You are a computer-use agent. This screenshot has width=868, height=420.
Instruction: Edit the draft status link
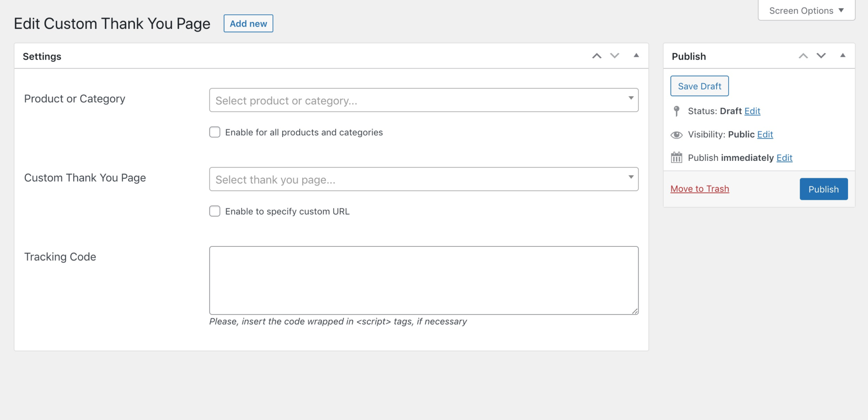(x=752, y=111)
